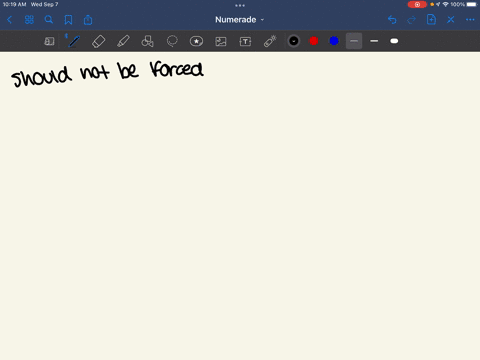Image resolution: width=480 pixels, height=360 pixels.
Task: Tap the three-dot multitasking handle
Action: point(240,5)
